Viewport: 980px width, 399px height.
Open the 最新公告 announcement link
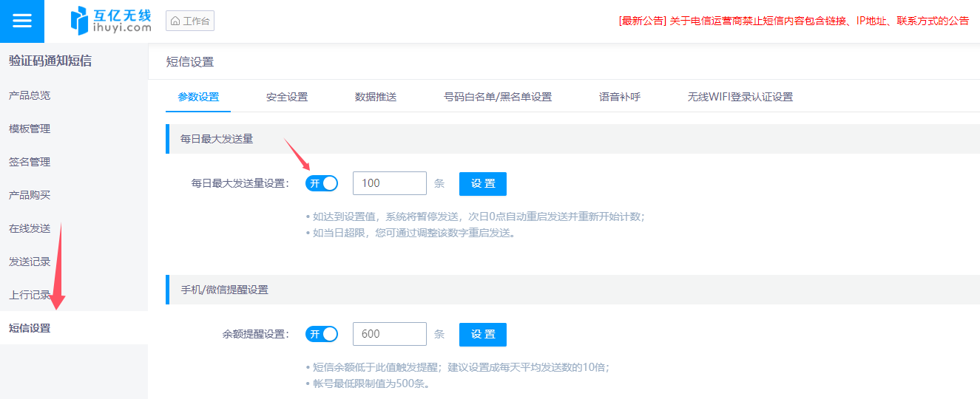pos(794,21)
